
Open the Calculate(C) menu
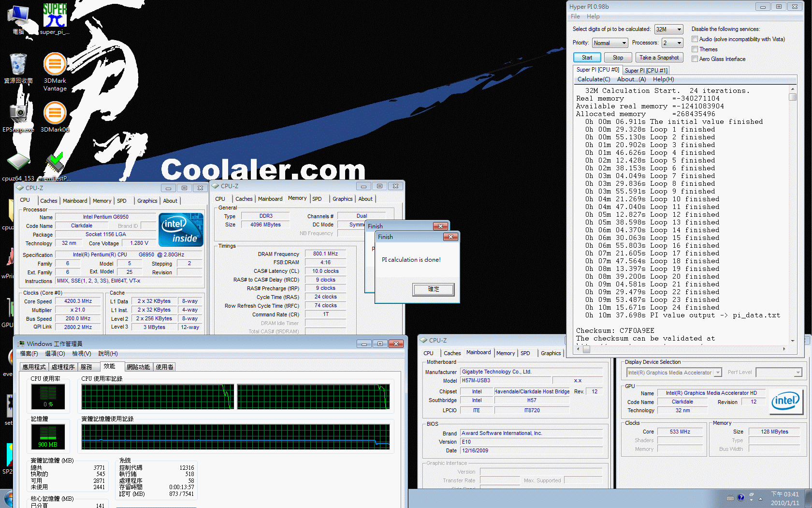(x=594, y=79)
